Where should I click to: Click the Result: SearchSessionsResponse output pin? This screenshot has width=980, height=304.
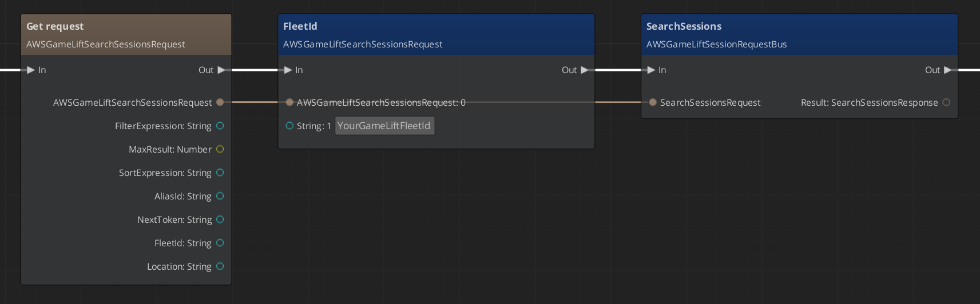tap(946, 102)
